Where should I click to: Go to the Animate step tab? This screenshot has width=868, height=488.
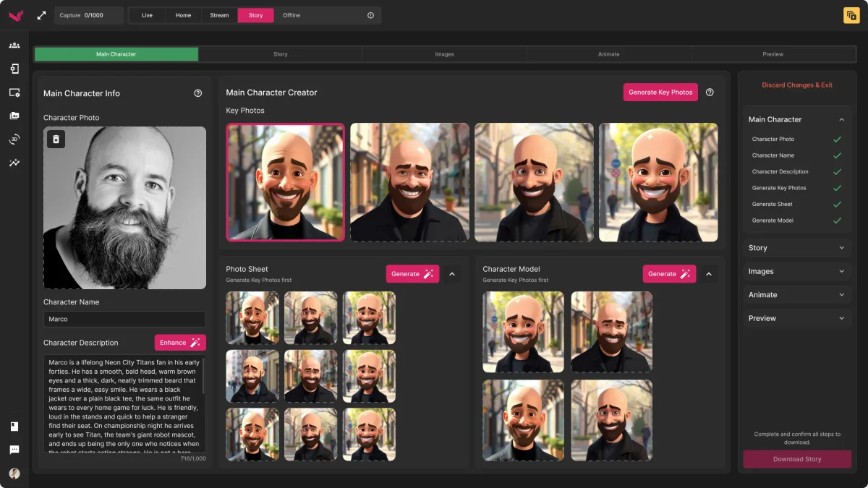609,54
